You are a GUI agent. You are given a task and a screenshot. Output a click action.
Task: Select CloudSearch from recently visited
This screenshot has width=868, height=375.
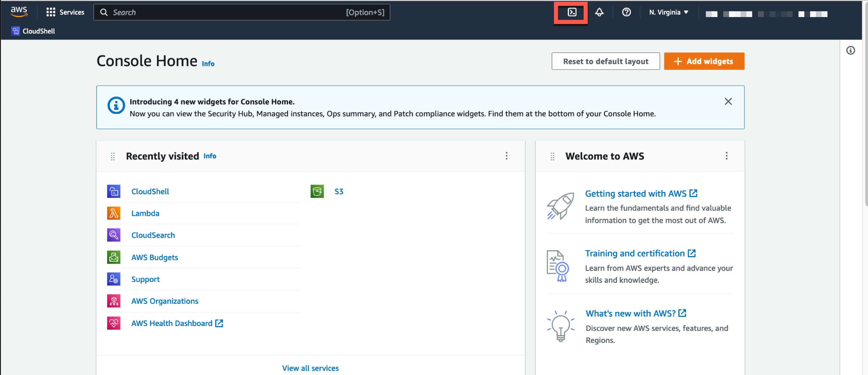(153, 234)
